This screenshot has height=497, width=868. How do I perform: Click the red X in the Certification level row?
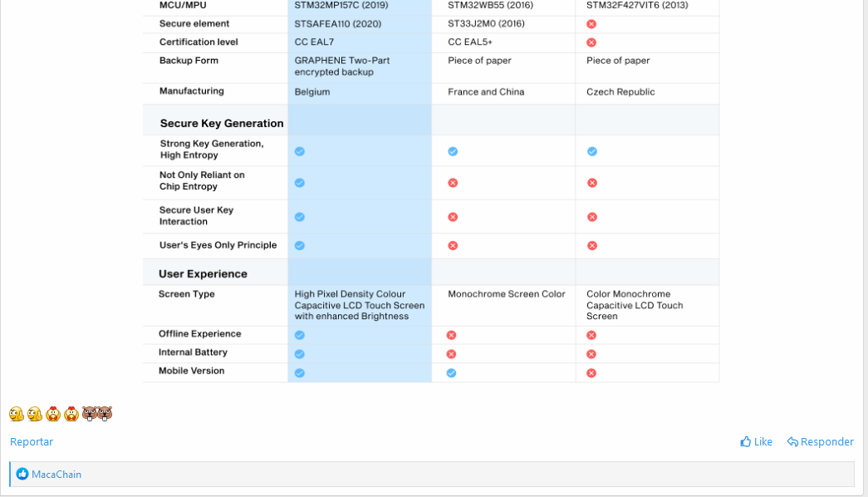pyautogui.click(x=591, y=42)
